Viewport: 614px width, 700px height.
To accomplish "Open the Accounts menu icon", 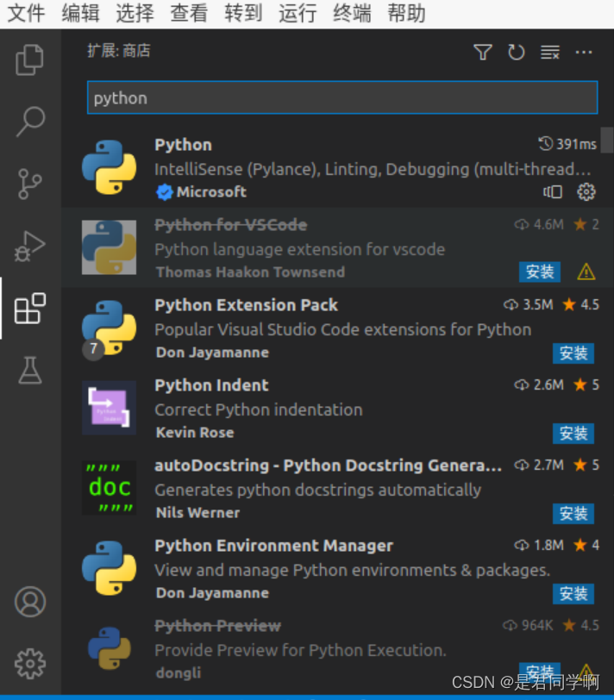I will click(x=30, y=602).
